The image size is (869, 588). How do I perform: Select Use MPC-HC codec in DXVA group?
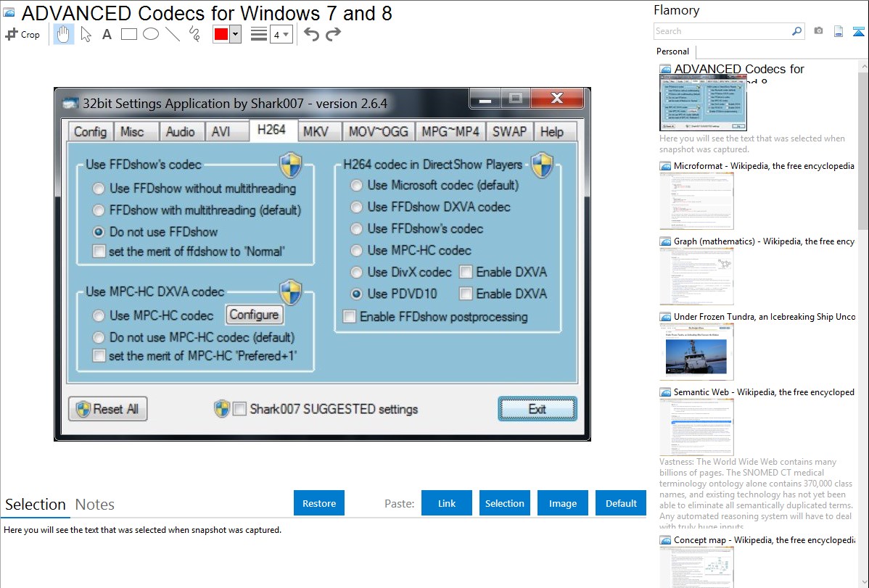coord(99,315)
